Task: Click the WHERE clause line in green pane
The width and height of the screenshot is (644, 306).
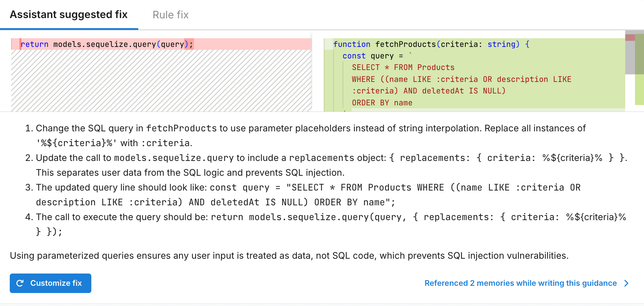Action: [x=460, y=79]
